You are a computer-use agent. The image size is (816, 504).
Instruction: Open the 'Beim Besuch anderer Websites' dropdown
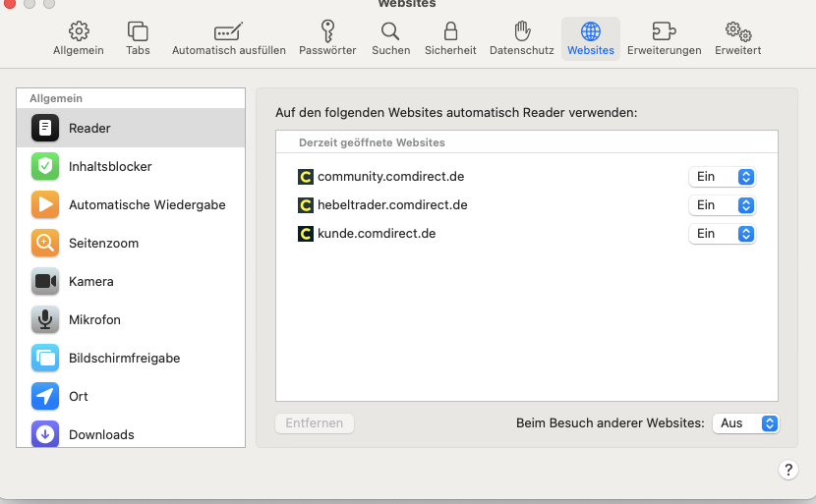coord(746,423)
